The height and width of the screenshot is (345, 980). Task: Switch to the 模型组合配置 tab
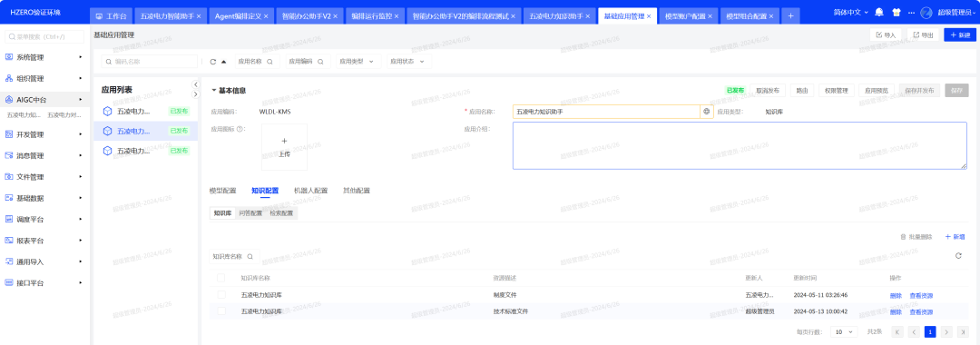(750, 16)
